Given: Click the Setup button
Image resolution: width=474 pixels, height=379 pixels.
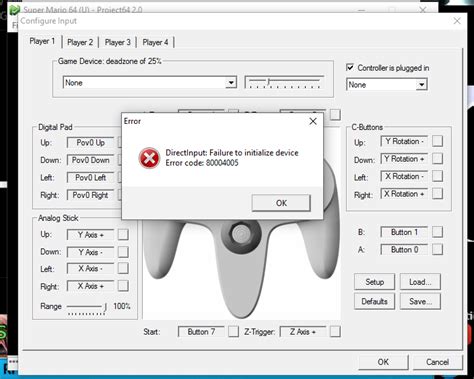Looking at the screenshot, I should pyautogui.click(x=374, y=282).
